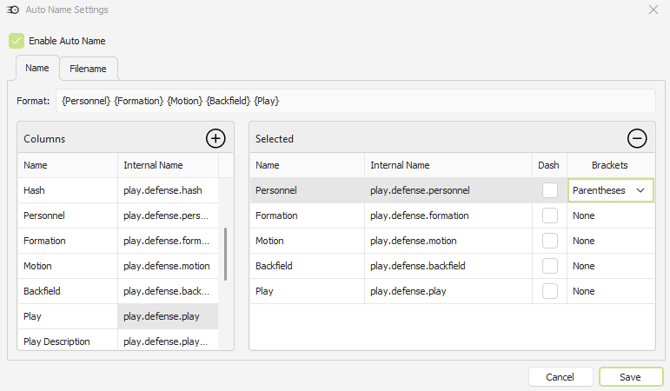Click the minus icon to remove selected
This screenshot has width=670, height=391.
tap(637, 138)
